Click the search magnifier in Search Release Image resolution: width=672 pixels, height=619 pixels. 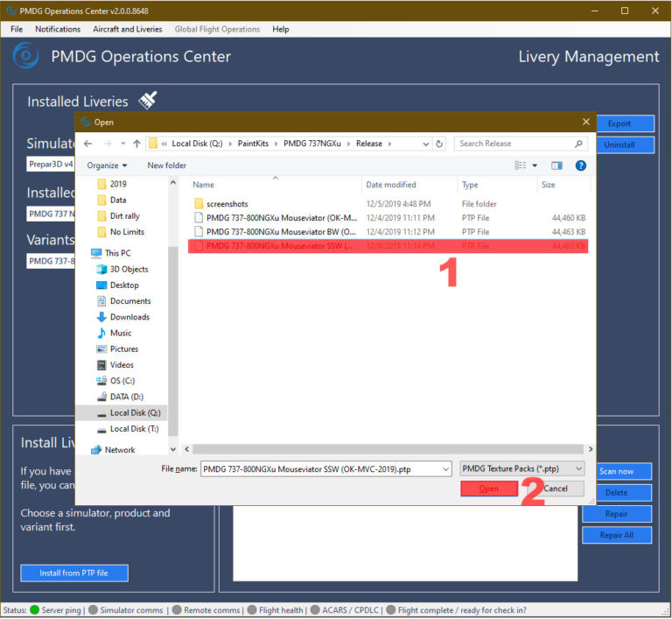tap(578, 144)
